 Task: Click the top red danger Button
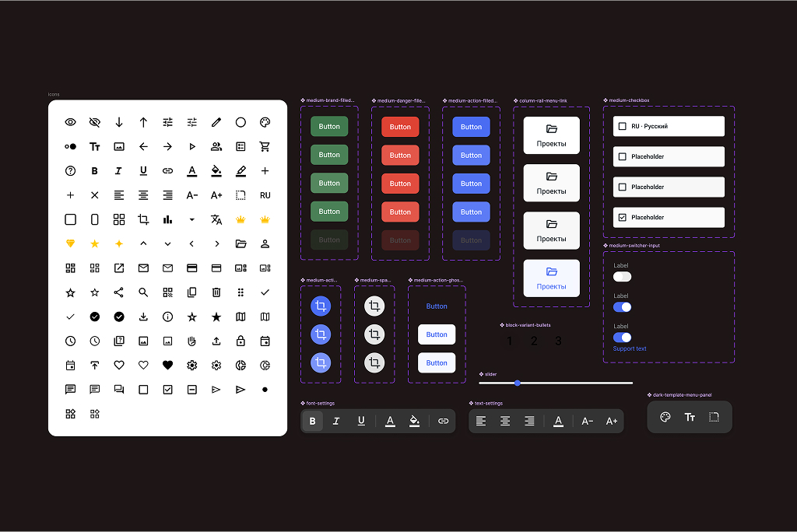[x=400, y=127]
